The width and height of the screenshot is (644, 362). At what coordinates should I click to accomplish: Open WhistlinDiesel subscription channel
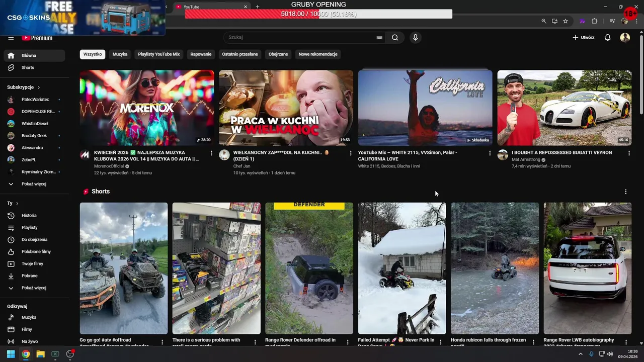tap(34, 124)
